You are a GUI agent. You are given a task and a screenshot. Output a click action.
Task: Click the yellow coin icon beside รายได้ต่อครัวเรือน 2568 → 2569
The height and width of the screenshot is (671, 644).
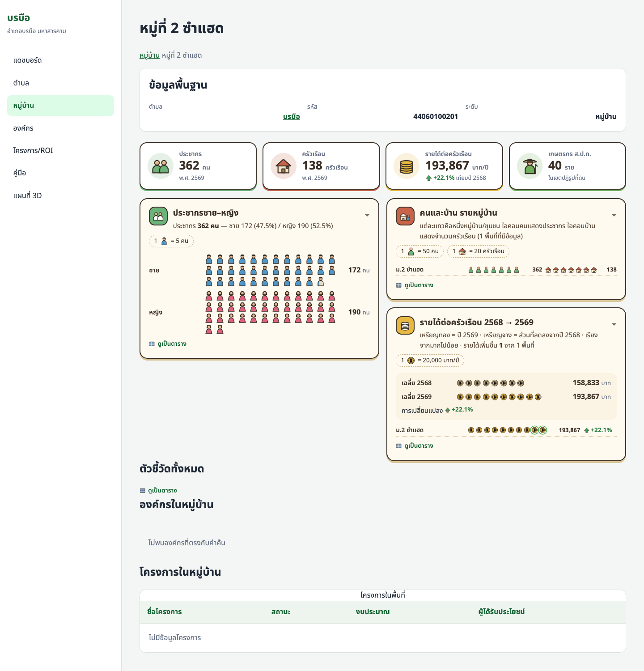pyautogui.click(x=405, y=326)
